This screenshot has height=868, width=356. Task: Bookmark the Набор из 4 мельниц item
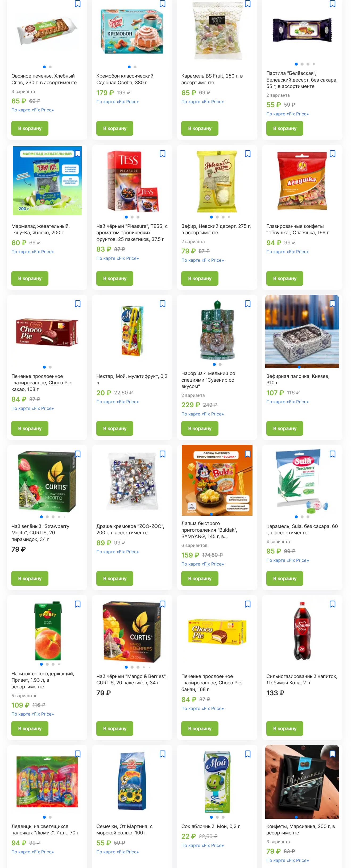[x=247, y=304]
